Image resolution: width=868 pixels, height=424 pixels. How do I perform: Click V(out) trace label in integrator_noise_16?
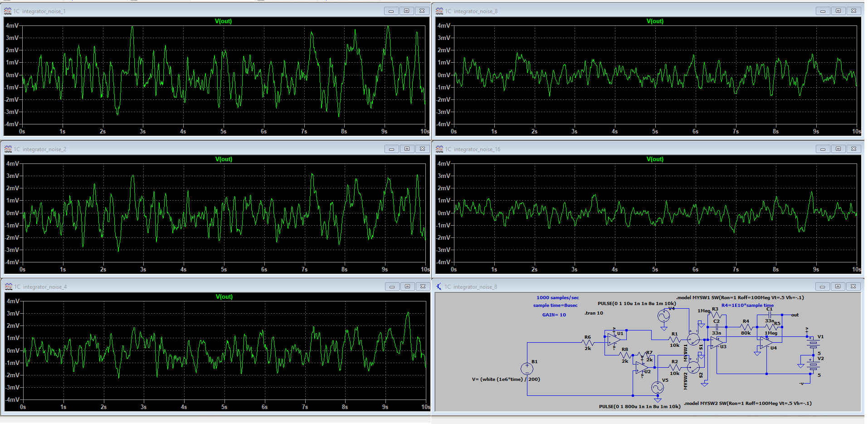pyautogui.click(x=654, y=159)
